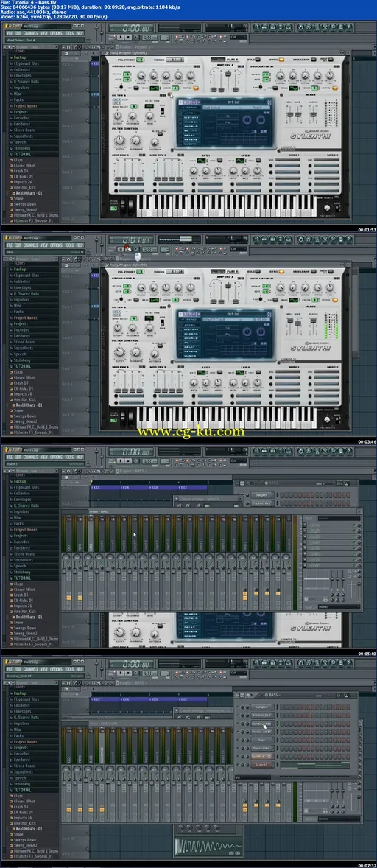Expand Backup folder in 00:01:53 frame browser
Image resolution: width=377 pixels, height=868 pixels.
21,57
